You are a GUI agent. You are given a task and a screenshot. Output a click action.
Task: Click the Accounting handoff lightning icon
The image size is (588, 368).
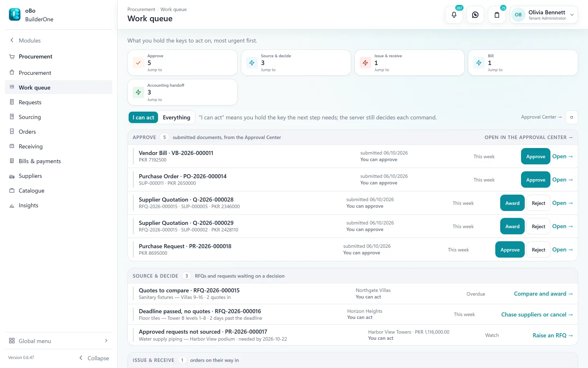(x=138, y=92)
